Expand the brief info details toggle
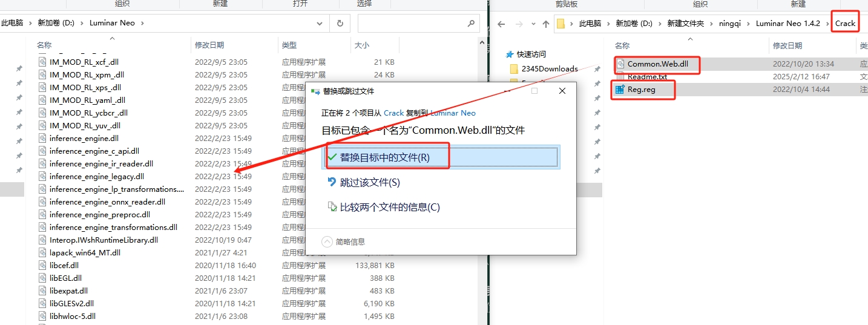 point(327,241)
